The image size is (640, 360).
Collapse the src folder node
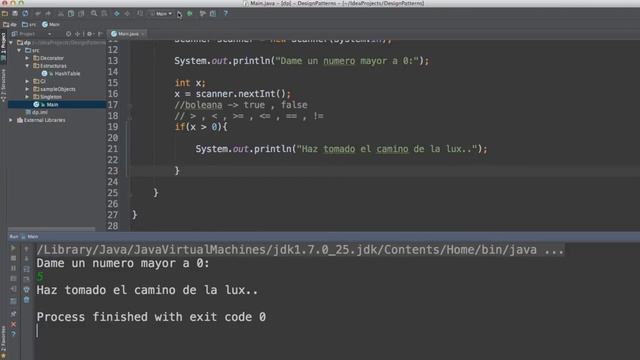click(x=19, y=50)
